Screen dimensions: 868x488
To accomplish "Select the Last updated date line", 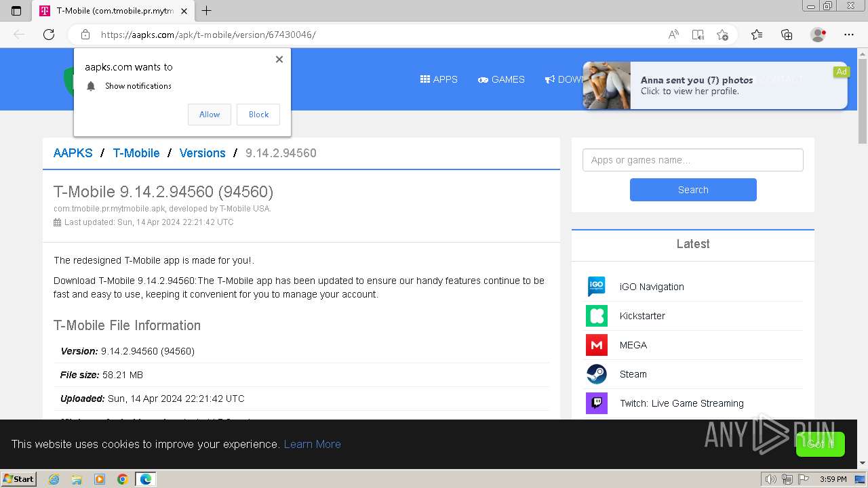I will pos(144,222).
